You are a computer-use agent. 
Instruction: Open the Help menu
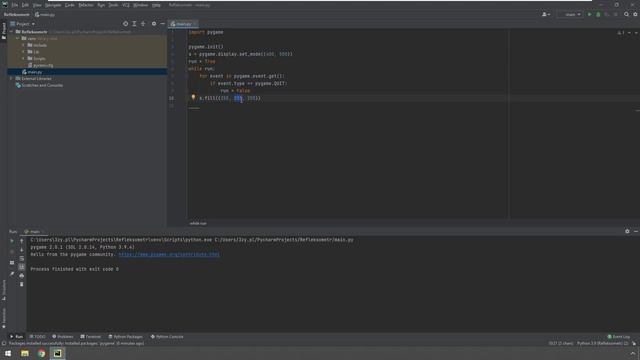point(156,5)
